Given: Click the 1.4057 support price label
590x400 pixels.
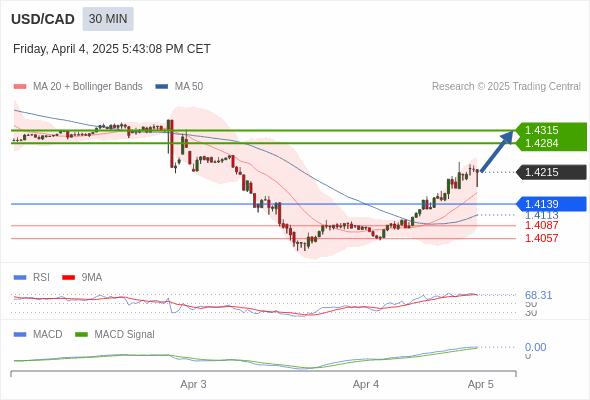Looking at the screenshot, I should point(541,238).
